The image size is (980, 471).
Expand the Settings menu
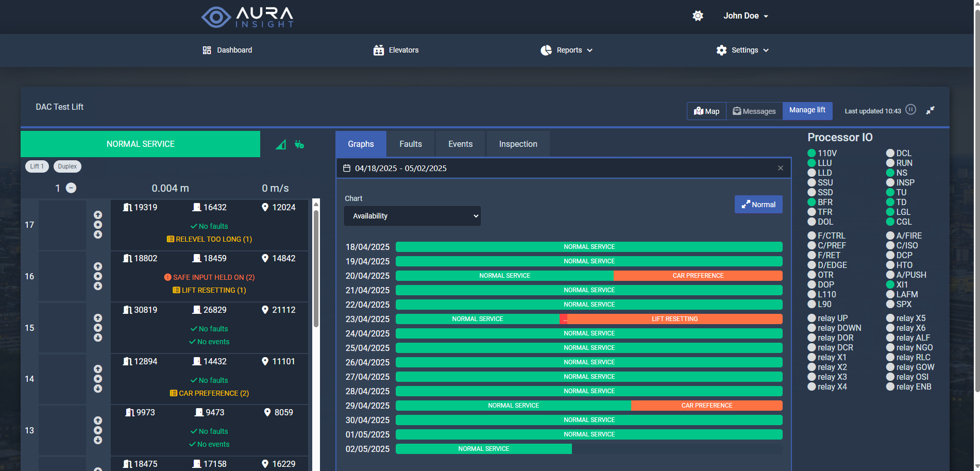742,50
